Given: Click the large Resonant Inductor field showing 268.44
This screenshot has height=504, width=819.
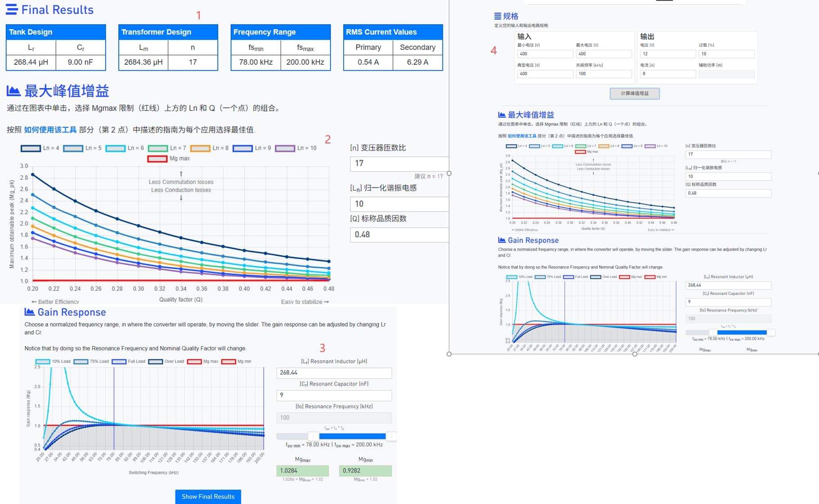Looking at the screenshot, I should [334, 373].
